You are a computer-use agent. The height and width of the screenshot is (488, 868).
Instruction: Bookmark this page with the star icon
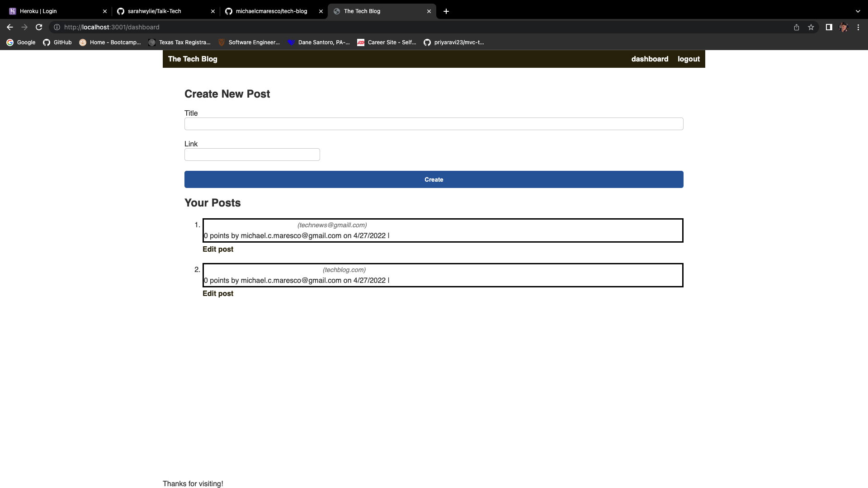click(x=811, y=27)
